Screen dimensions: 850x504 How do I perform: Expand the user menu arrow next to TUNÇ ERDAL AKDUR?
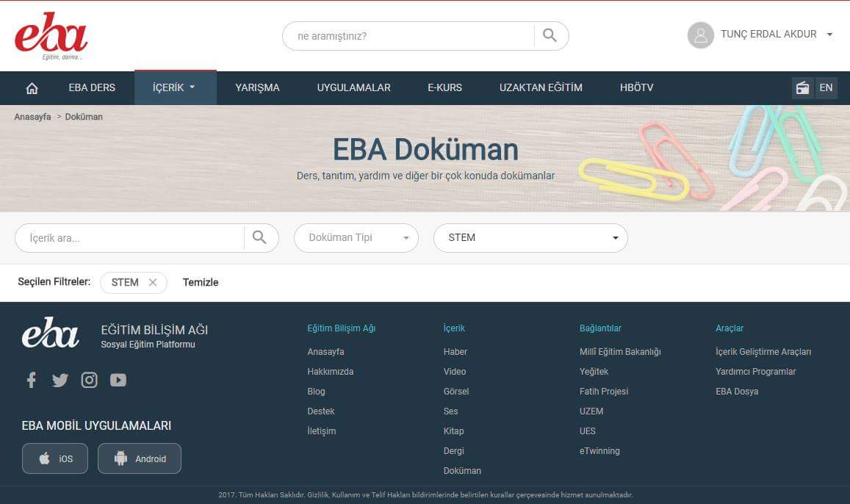coord(829,35)
